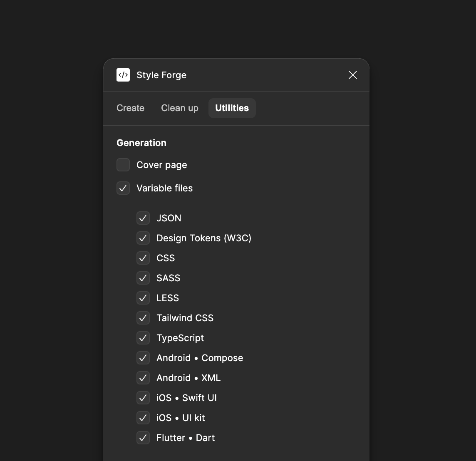This screenshot has height=461, width=476.
Task: Uncheck the Tailwind CSS checkbox
Action: click(143, 318)
